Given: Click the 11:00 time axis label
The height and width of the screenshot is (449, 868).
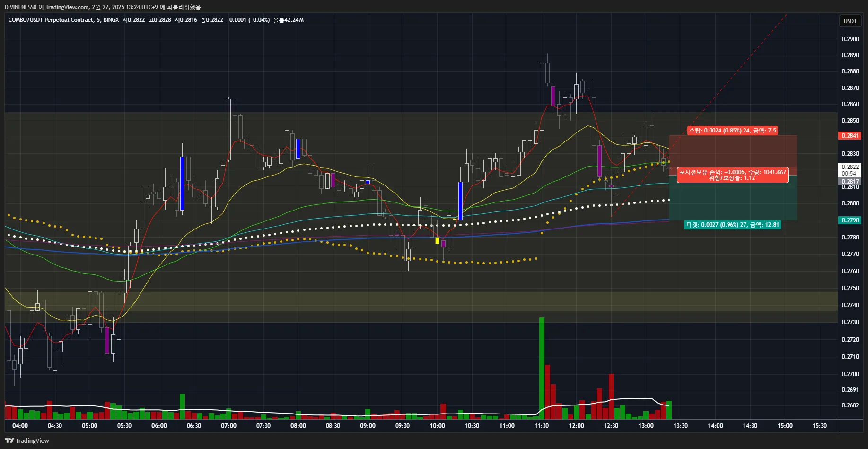Looking at the screenshot, I should (x=507, y=426).
